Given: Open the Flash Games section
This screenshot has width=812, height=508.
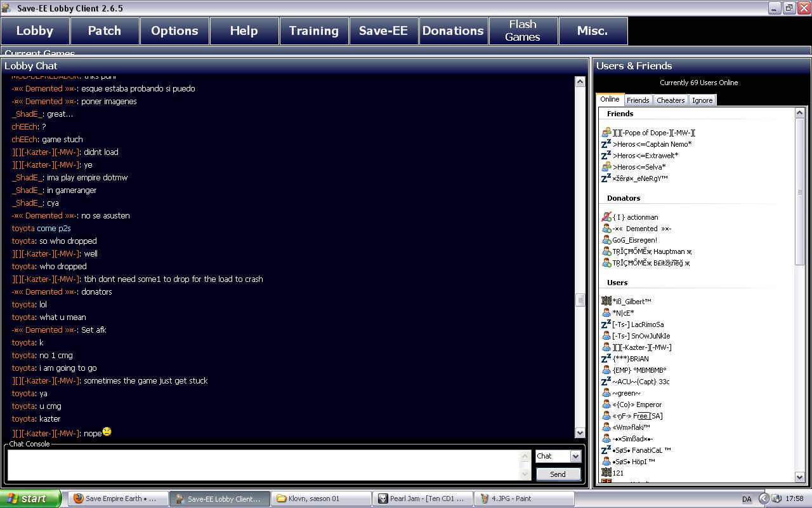Looking at the screenshot, I should pos(523,30).
